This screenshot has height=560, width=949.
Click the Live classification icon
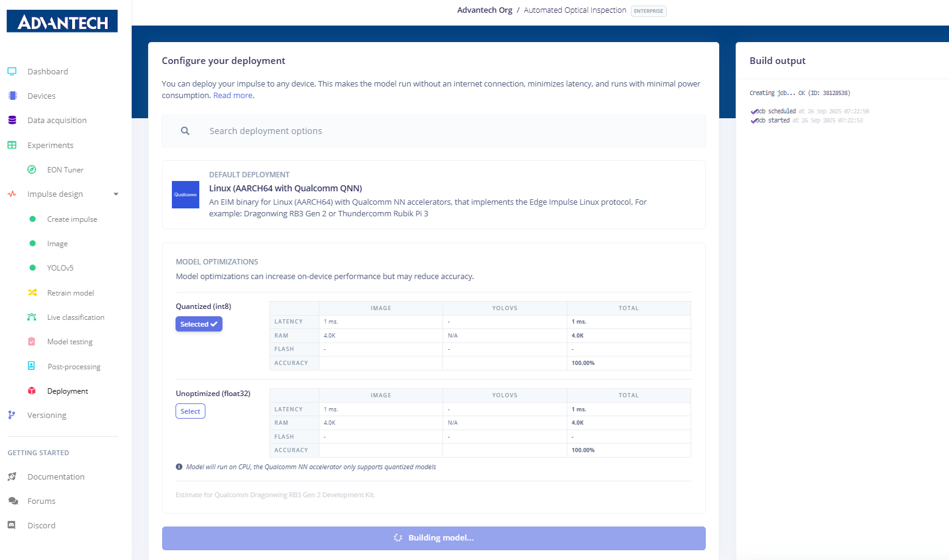[x=32, y=317]
